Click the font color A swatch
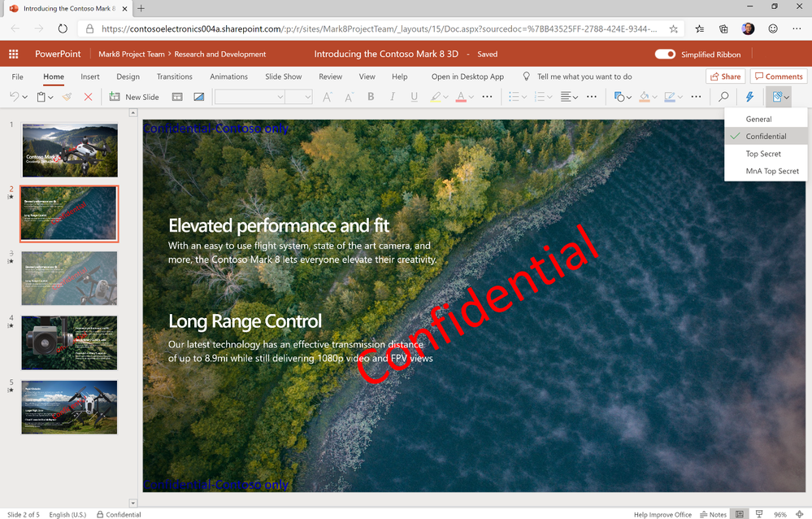 [x=461, y=97]
